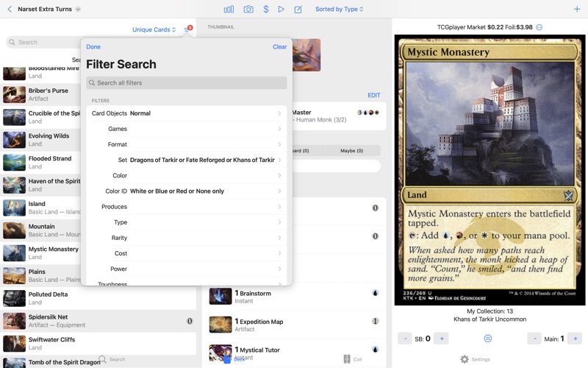Expand the Color filter row
Viewport: 588px width, 368px height.
tap(187, 175)
